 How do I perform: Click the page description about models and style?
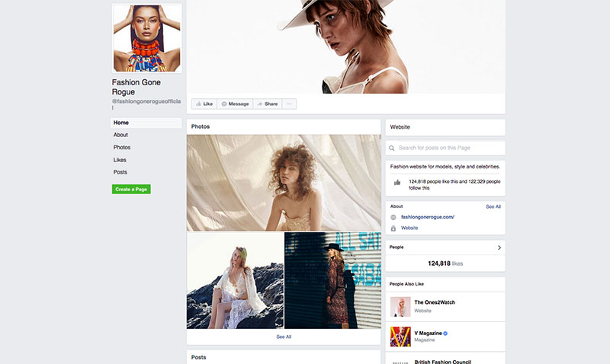pos(445,167)
